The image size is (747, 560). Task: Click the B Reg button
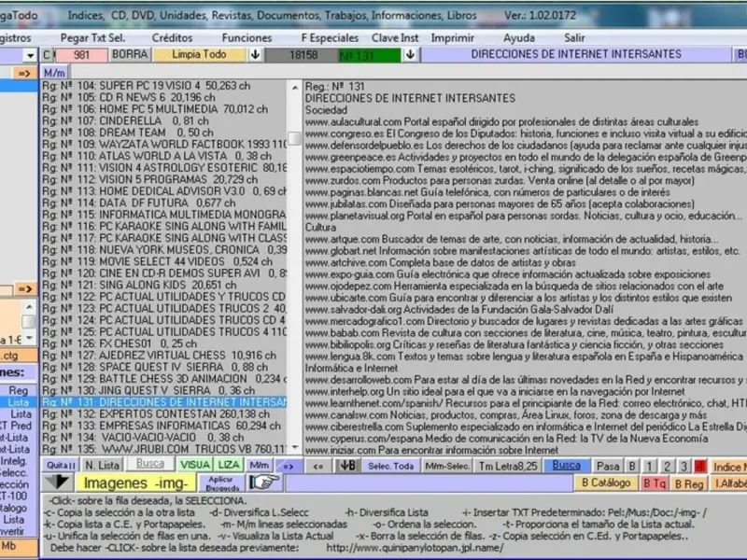coord(689,483)
